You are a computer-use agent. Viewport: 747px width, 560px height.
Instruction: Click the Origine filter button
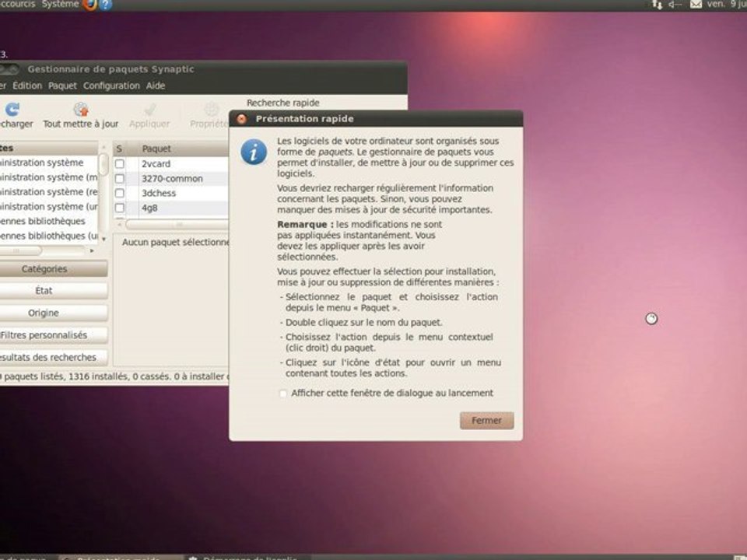click(x=54, y=313)
